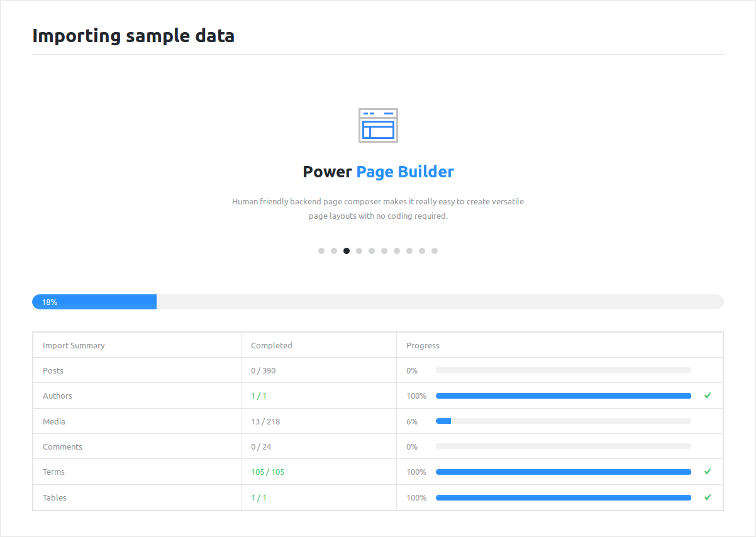
Task: Go to the first slide dot
Action: click(321, 251)
